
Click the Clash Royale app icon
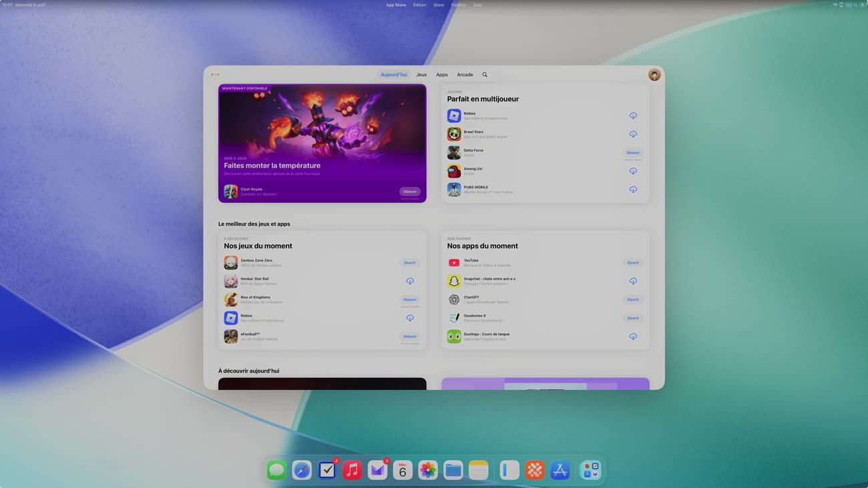[231, 192]
